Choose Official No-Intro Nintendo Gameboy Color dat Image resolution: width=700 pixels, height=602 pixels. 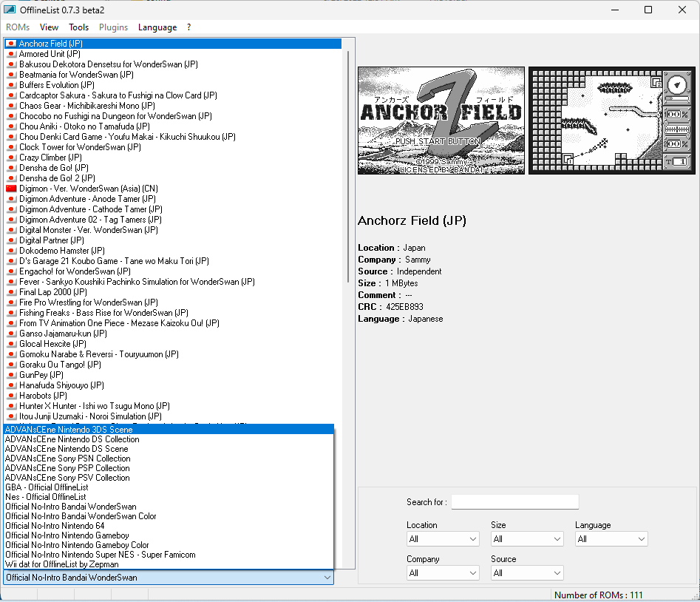pyautogui.click(x=169, y=545)
